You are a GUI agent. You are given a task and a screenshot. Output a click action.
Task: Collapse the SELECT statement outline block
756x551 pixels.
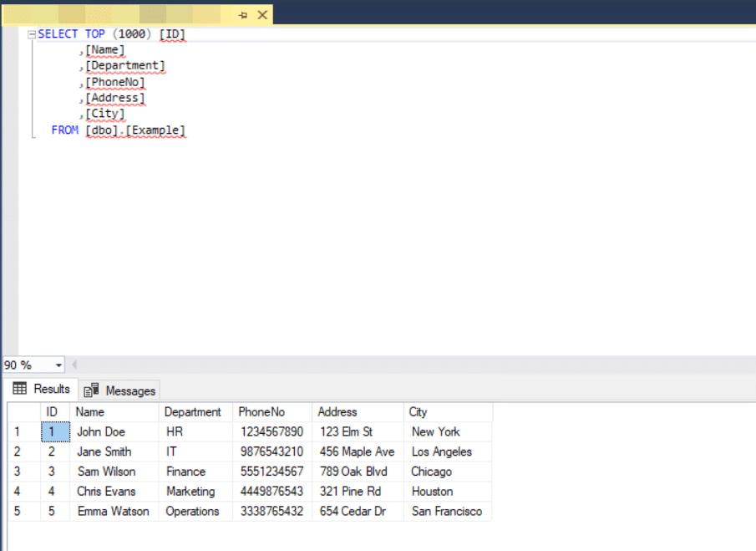point(32,34)
